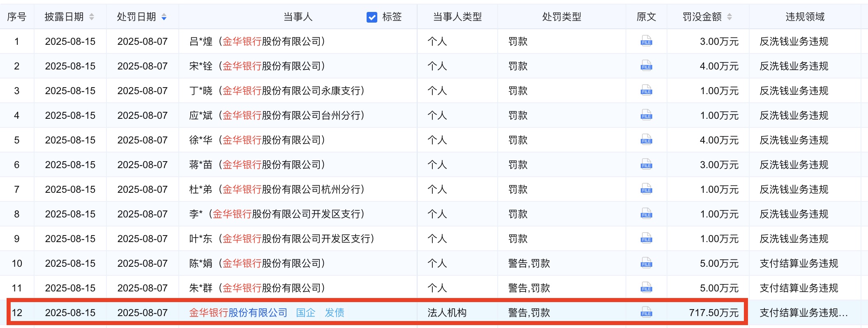The width and height of the screenshot is (868, 328).
Task: Open the 金华银行 link beside 吕*煌
Action: coord(242,42)
